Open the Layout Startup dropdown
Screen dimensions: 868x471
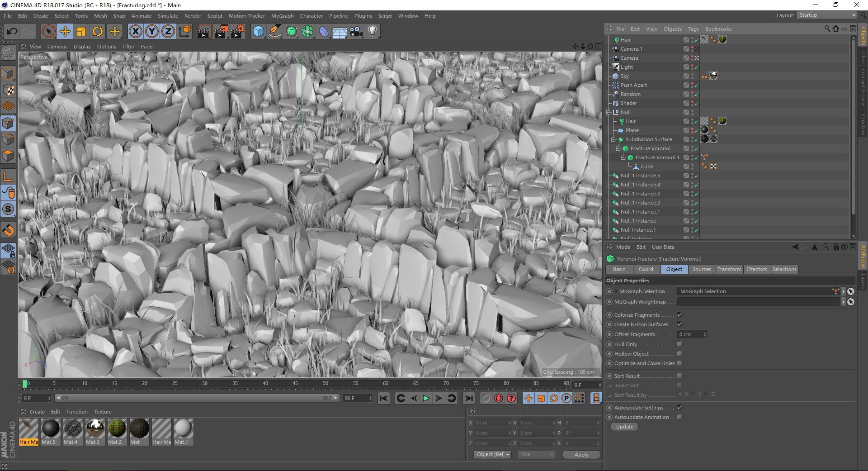[827, 15]
